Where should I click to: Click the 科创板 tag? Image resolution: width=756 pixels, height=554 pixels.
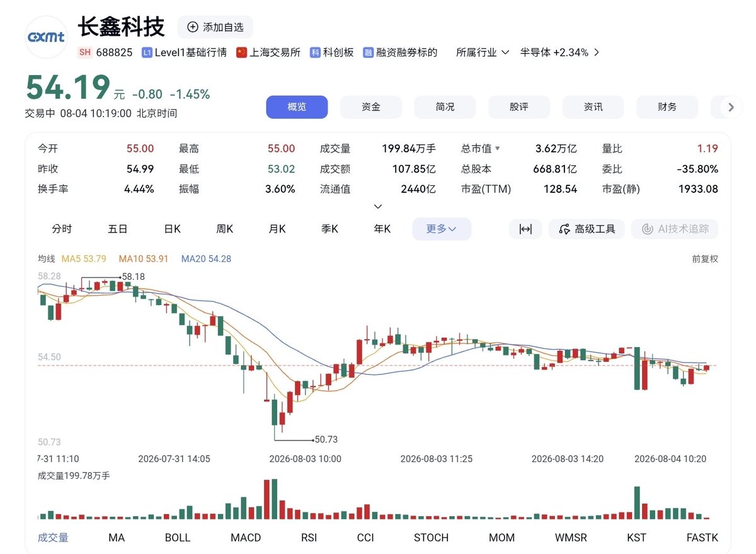tap(331, 52)
